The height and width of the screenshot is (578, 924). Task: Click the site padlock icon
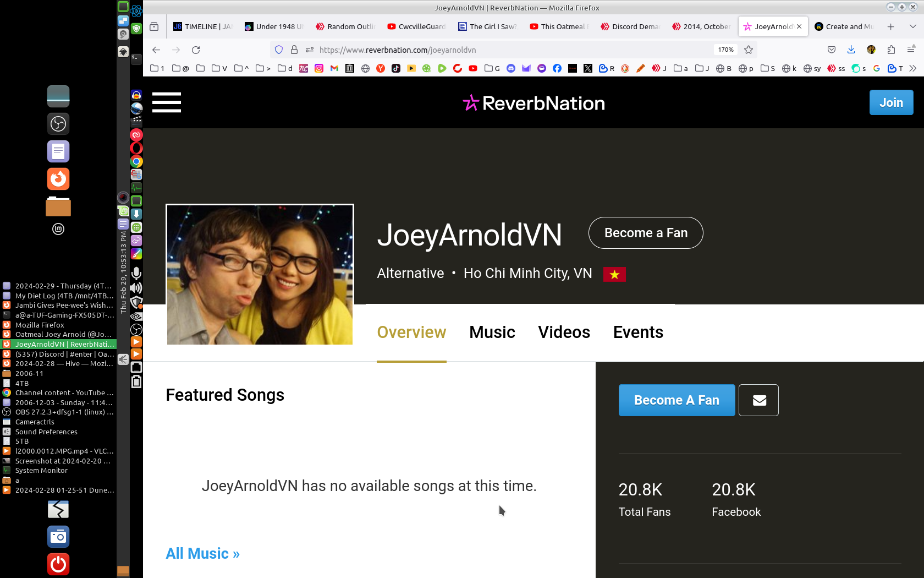pos(294,50)
